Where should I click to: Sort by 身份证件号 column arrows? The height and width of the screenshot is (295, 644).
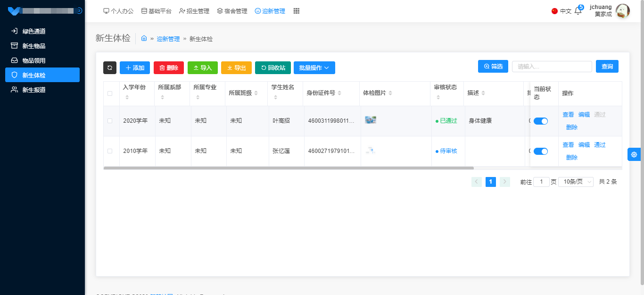[x=339, y=93]
